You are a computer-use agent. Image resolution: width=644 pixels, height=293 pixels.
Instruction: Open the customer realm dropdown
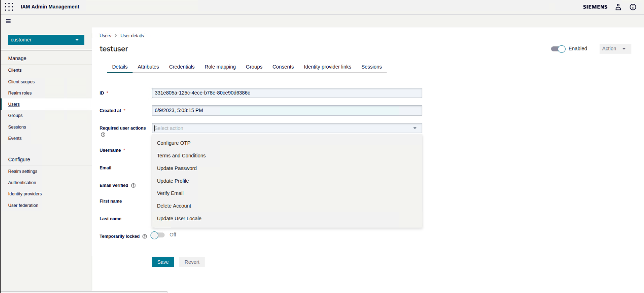pos(46,40)
